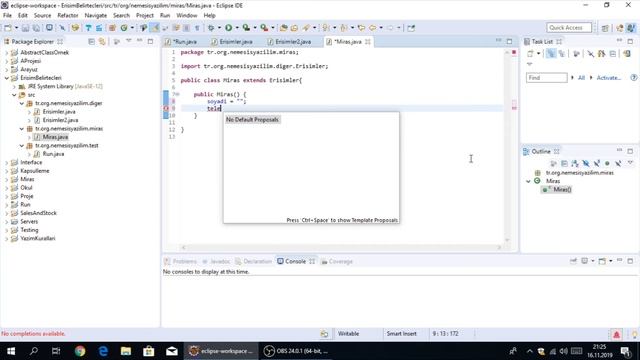Screen dimensions: 640x360
Task: Toggle Mark Occurrences in the main toolbar
Action: (154, 28)
